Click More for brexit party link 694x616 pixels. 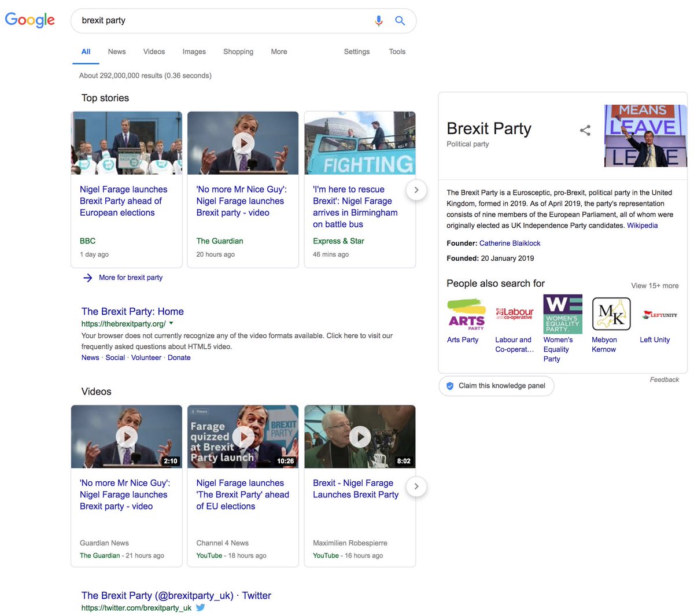click(x=131, y=278)
